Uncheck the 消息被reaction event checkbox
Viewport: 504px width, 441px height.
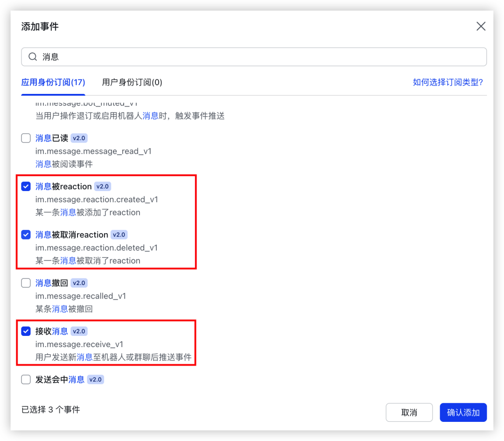26,186
